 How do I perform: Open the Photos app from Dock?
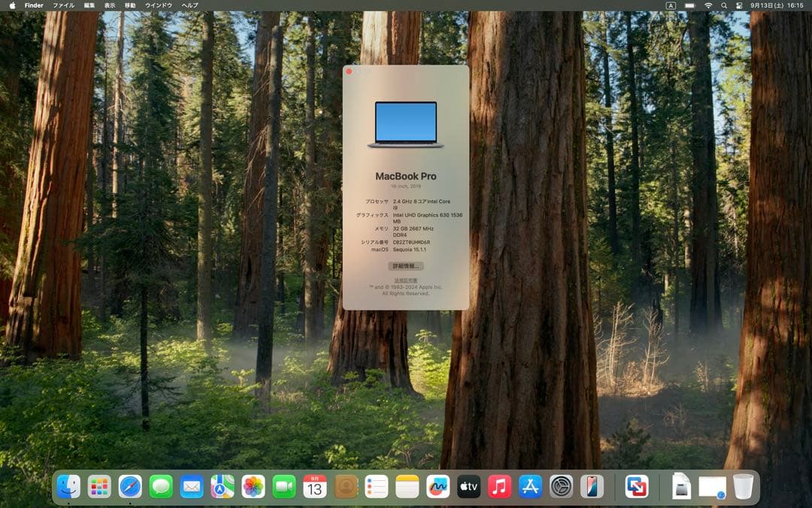coord(253,487)
